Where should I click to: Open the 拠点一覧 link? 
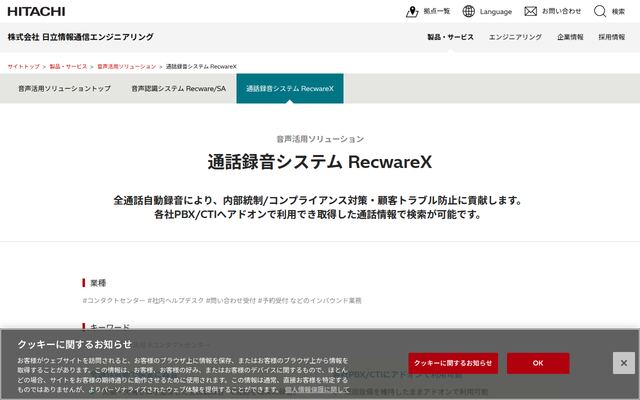pos(437,11)
